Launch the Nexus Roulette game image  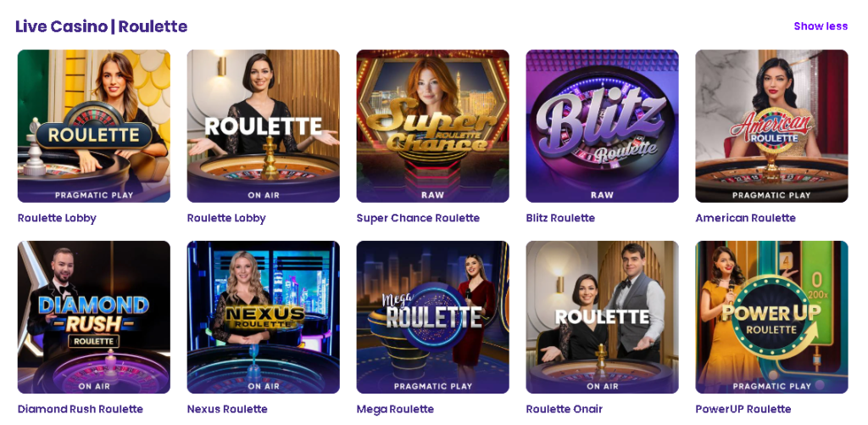263,316
